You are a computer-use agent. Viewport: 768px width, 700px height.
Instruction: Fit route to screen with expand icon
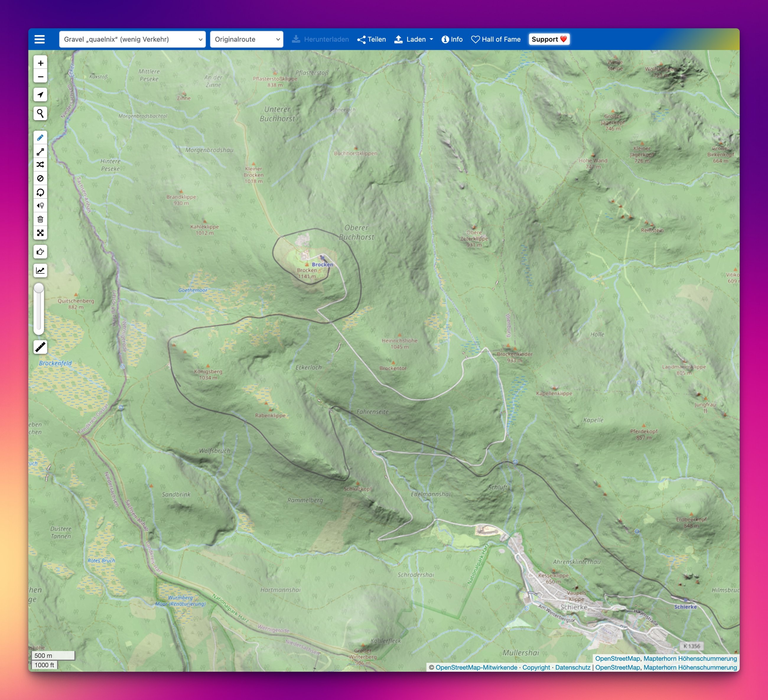[x=40, y=233]
